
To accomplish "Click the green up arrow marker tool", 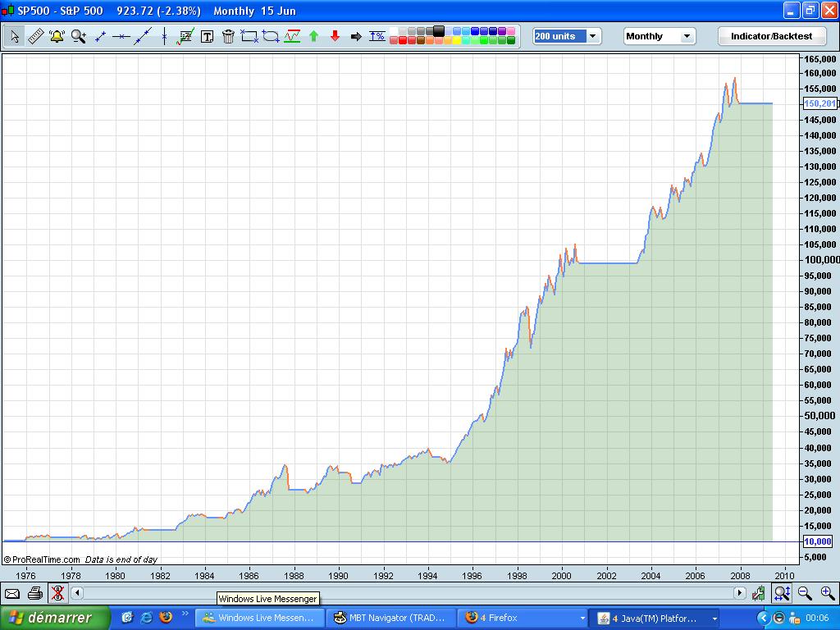I will (313, 36).
